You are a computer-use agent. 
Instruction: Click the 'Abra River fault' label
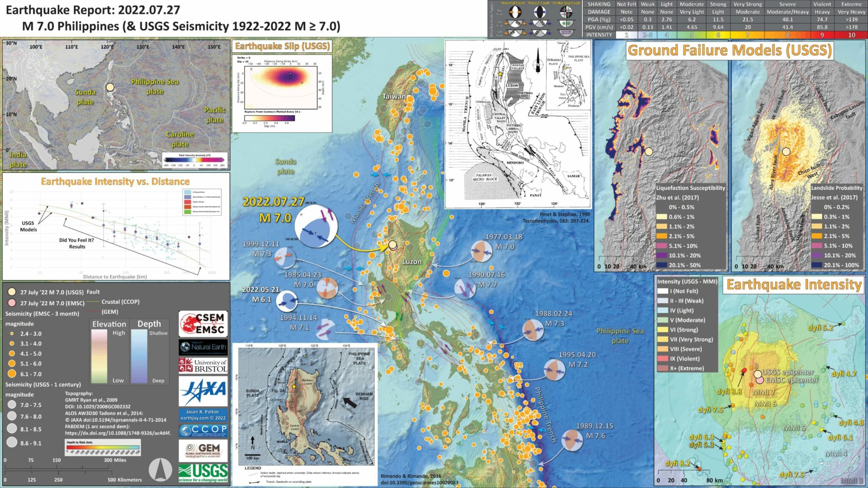[x=774, y=172]
